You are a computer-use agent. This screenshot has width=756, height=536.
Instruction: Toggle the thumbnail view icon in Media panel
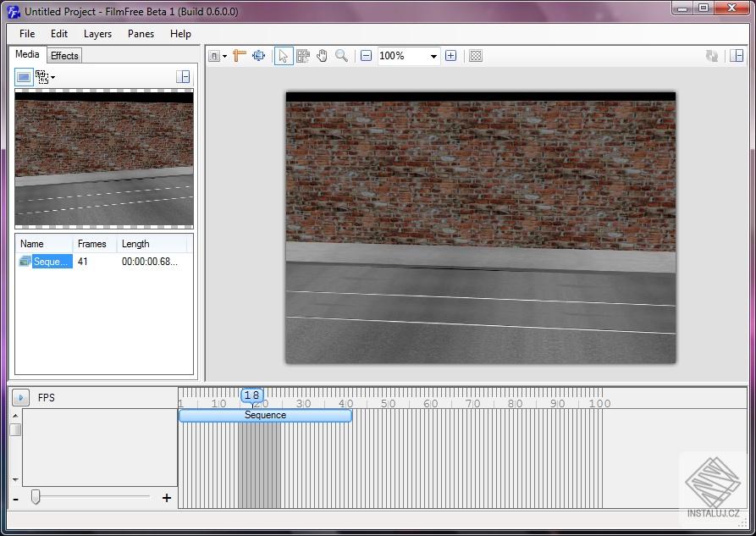[x=23, y=76]
